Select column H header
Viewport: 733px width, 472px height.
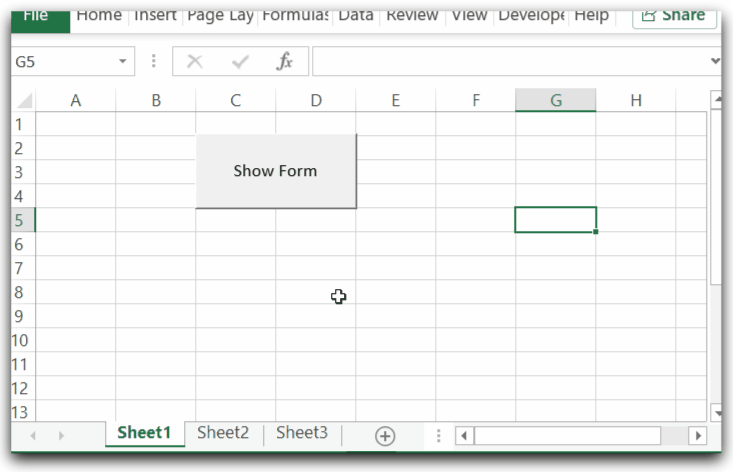636,100
